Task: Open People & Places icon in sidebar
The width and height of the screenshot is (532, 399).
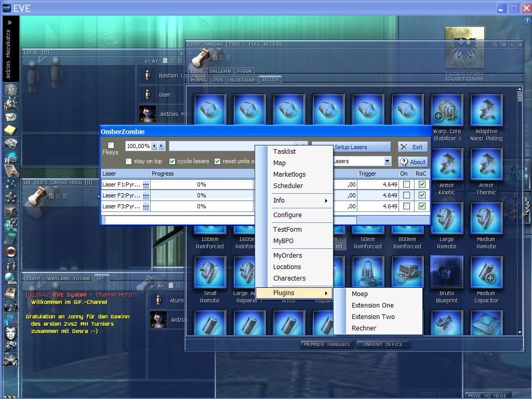Action: [x=10, y=103]
